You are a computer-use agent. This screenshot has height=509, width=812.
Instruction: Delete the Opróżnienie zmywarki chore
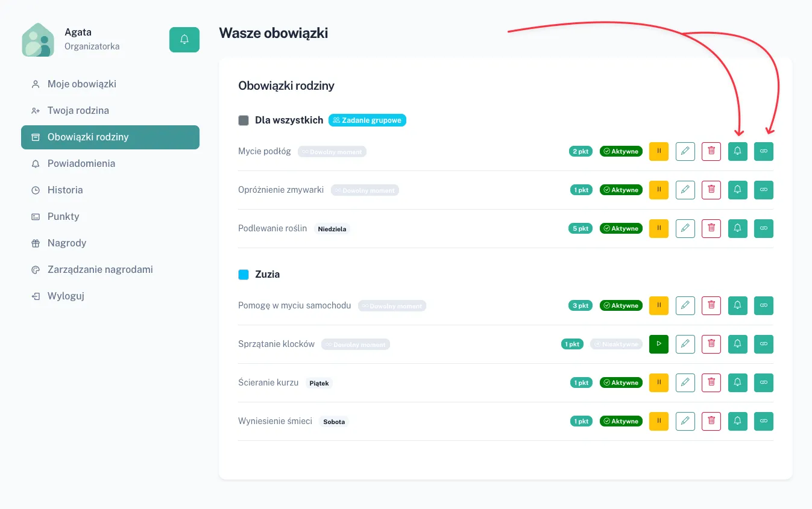711,190
